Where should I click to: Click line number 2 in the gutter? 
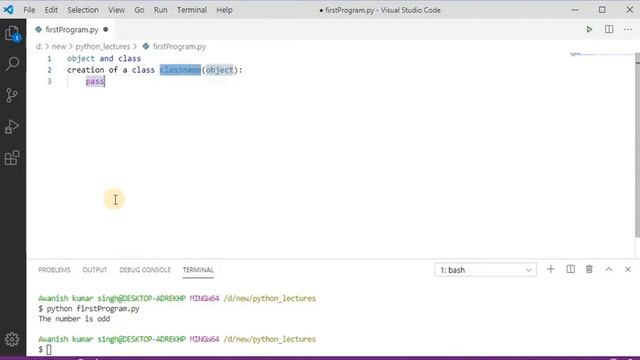coord(49,70)
